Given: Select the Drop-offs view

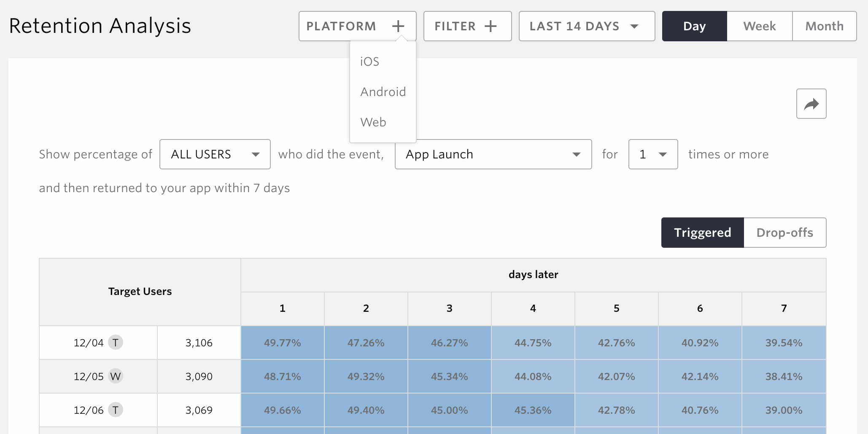Looking at the screenshot, I should tap(784, 233).
